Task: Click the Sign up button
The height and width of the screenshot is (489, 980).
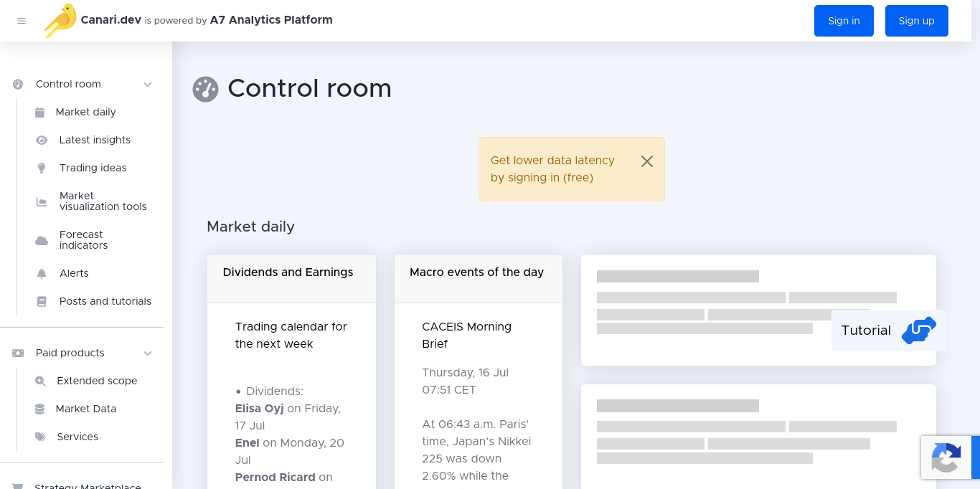Action: (917, 21)
